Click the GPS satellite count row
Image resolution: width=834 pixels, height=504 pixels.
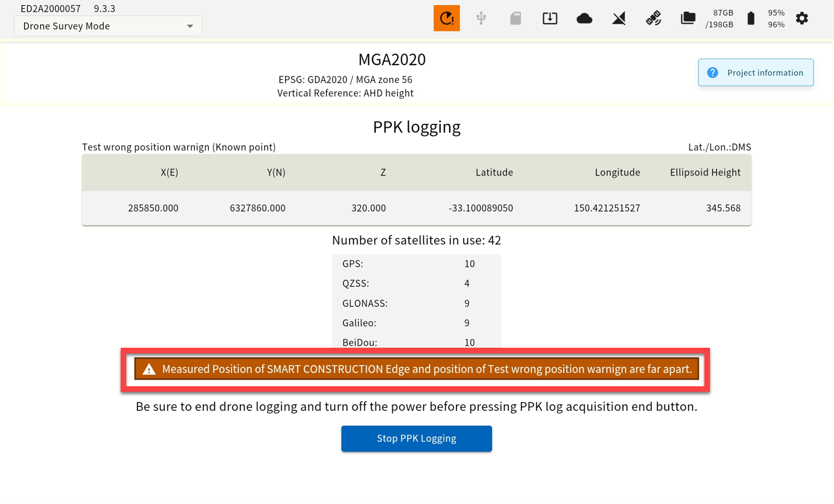click(417, 264)
